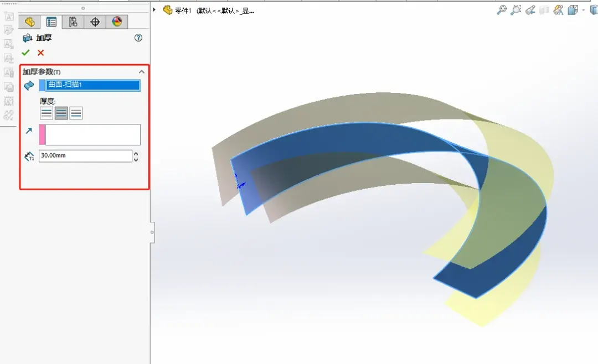Screen dimensions: 598x364
Task: Expand the 零件1 flyout tree arrow
Action: 154,9
